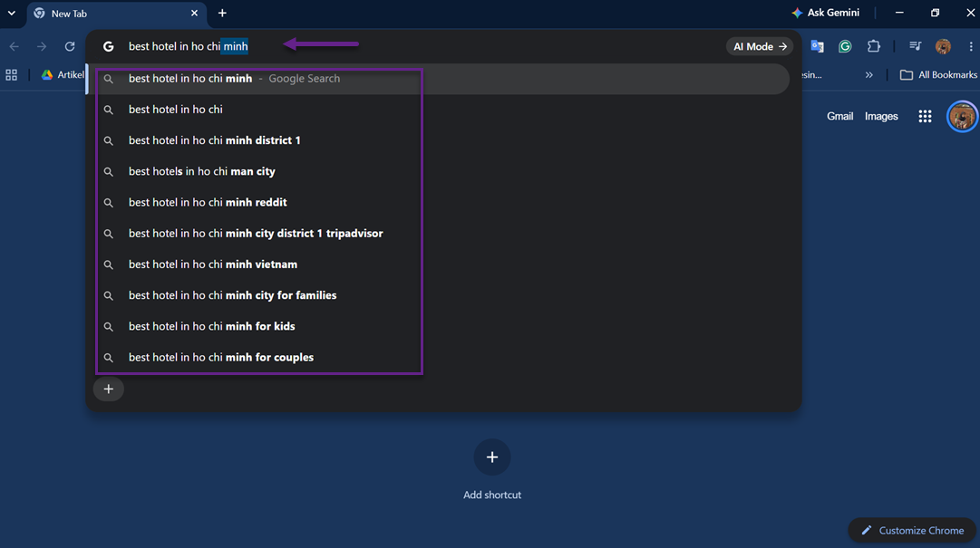
Task: Open the media controls icon
Action: 915,46
